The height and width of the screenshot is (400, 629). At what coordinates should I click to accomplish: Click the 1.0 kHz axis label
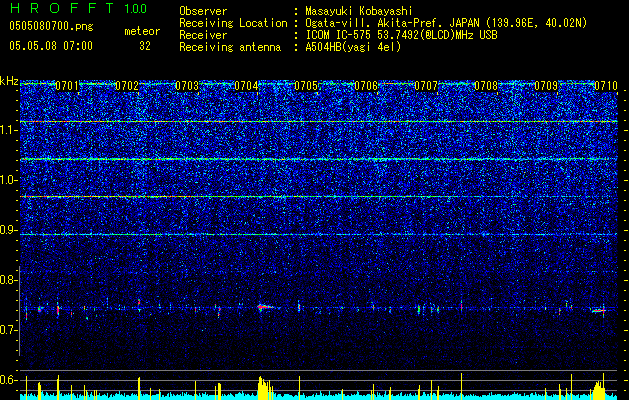9,180
